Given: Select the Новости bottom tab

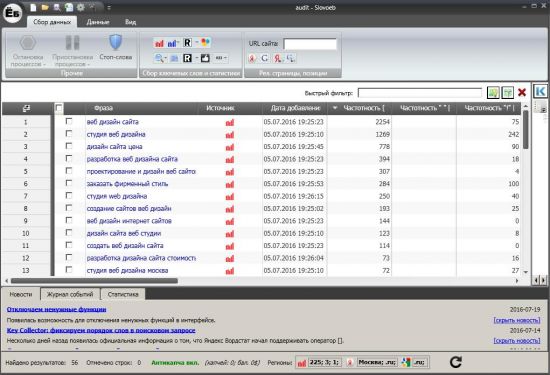Looking at the screenshot, I should [x=21, y=294].
